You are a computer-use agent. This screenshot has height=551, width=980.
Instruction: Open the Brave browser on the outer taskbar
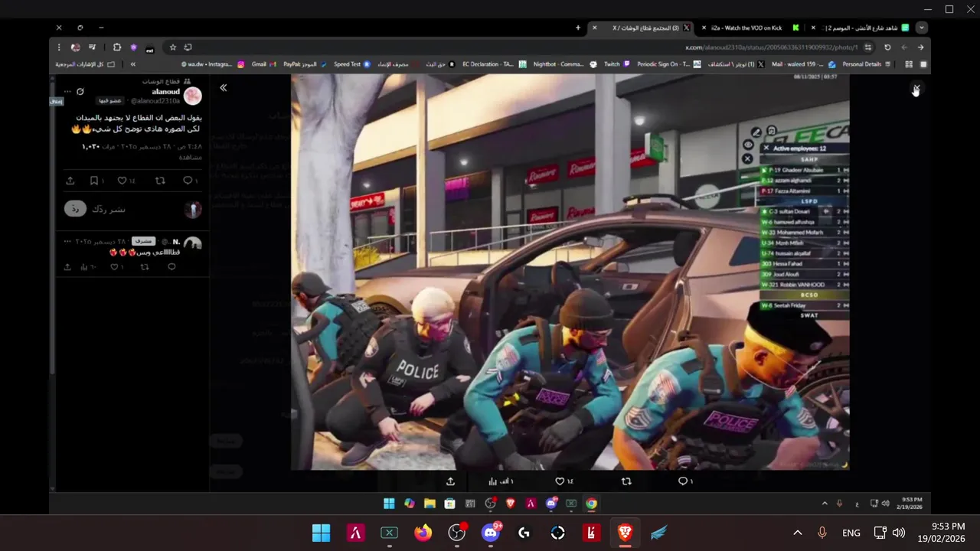pyautogui.click(x=626, y=533)
